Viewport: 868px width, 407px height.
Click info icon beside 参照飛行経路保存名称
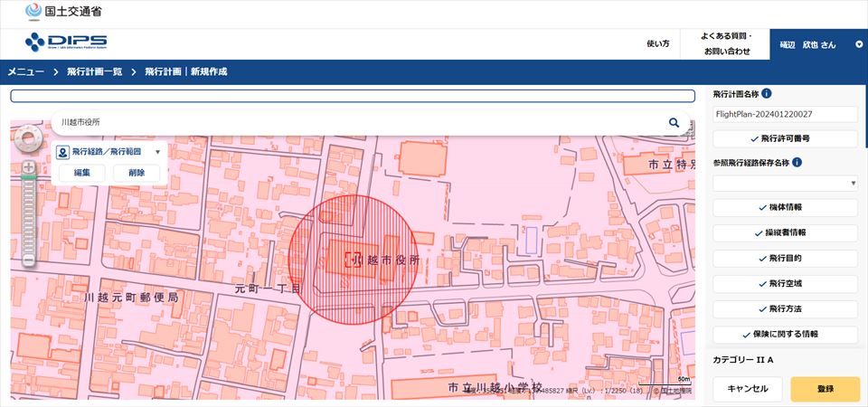[x=797, y=163]
